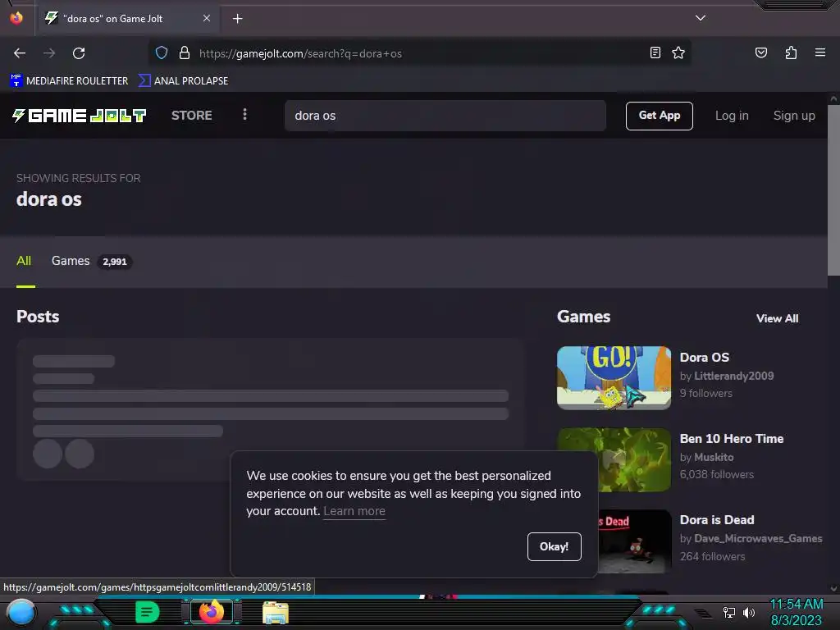The height and width of the screenshot is (630, 840).
Task: Expand the three-dot more menu in navbar
Action: [244, 114]
